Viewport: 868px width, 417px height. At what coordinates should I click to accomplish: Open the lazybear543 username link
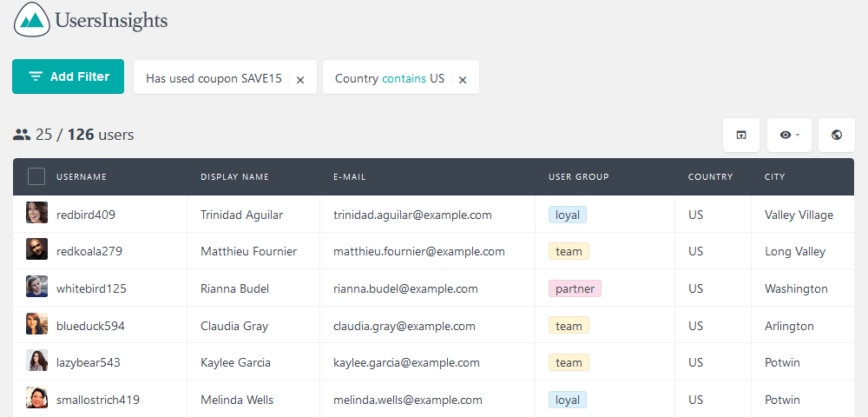88,363
